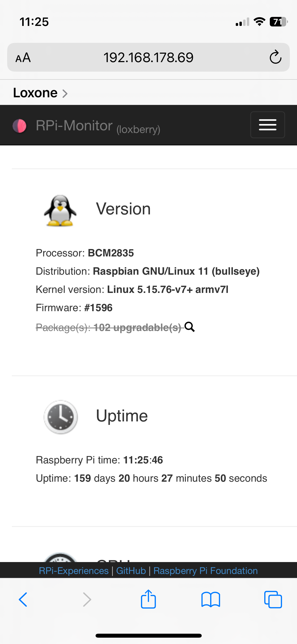Expand the hamburger navigation menu

[267, 125]
